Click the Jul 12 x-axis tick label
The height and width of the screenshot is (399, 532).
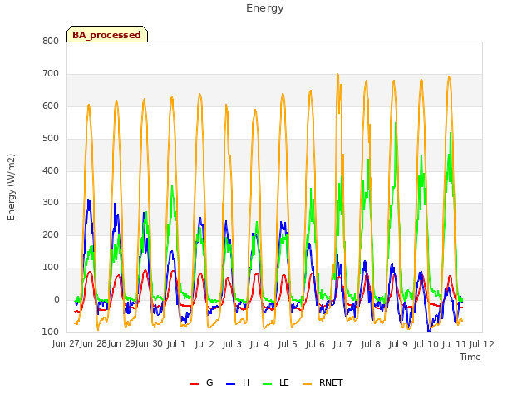(x=482, y=344)
